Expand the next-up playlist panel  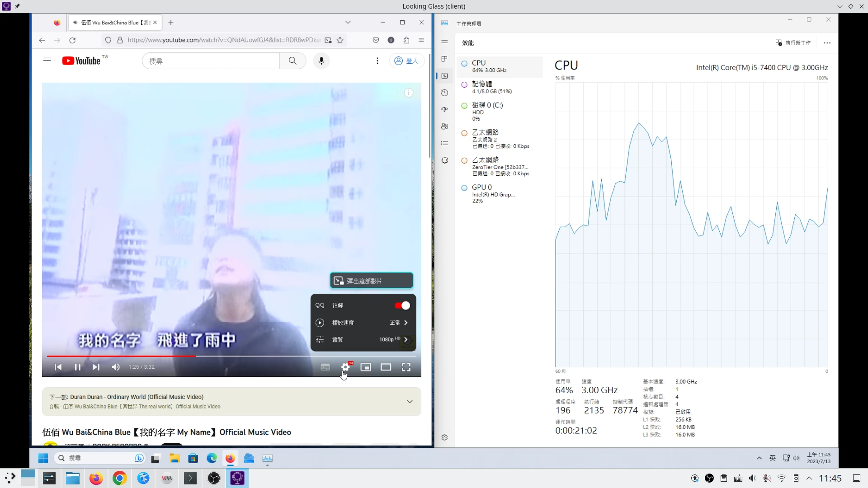pyautogui.click(x=410, y=401)
